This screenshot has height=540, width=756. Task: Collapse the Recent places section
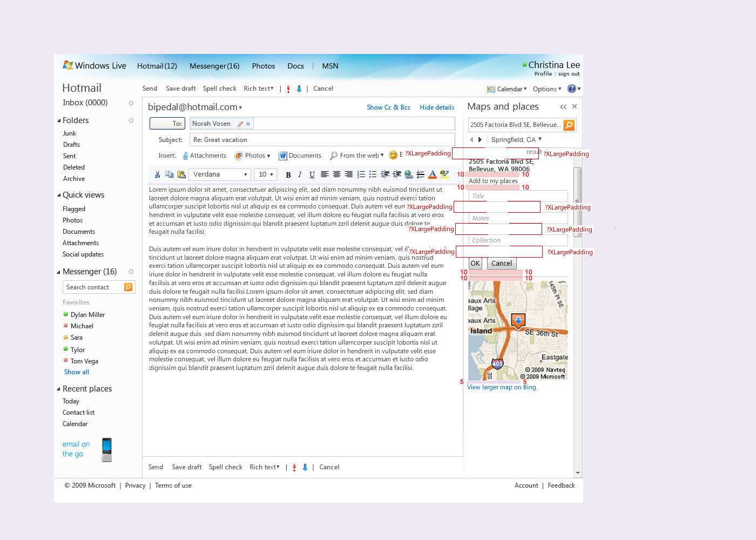coord(59,389)
